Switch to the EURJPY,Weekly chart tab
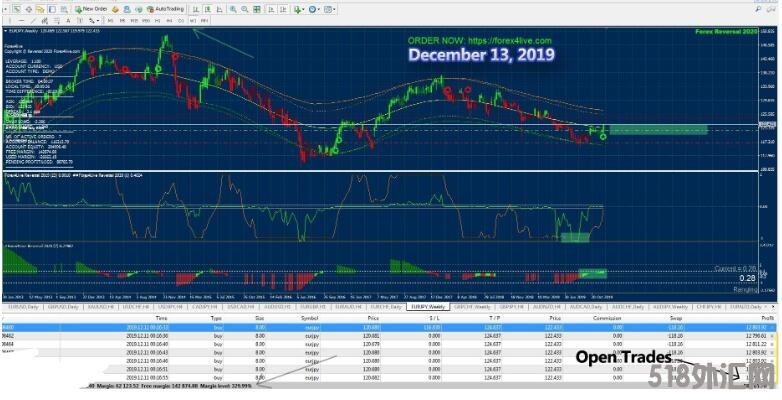Image resolution: width=782 pixels, height=400 pixels. tap(426, 306)
